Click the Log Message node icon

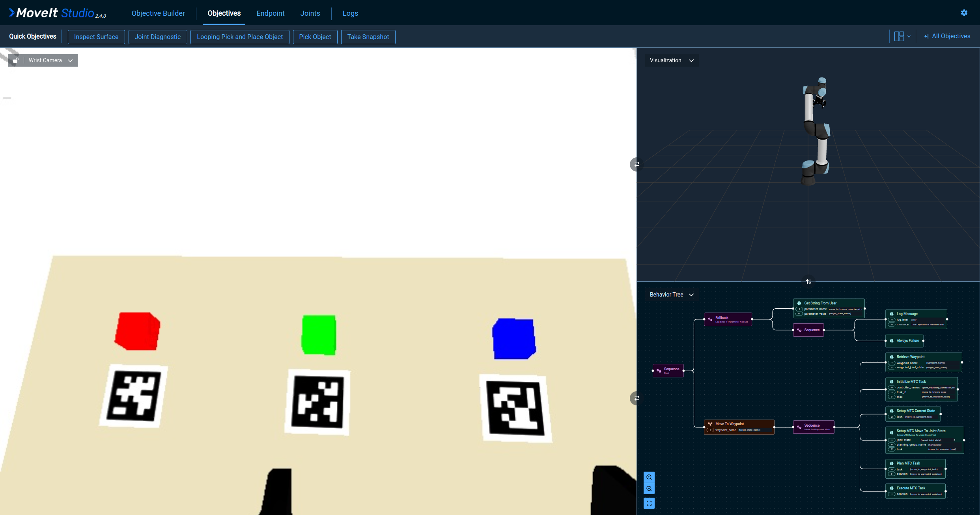(x=892, y=314)
